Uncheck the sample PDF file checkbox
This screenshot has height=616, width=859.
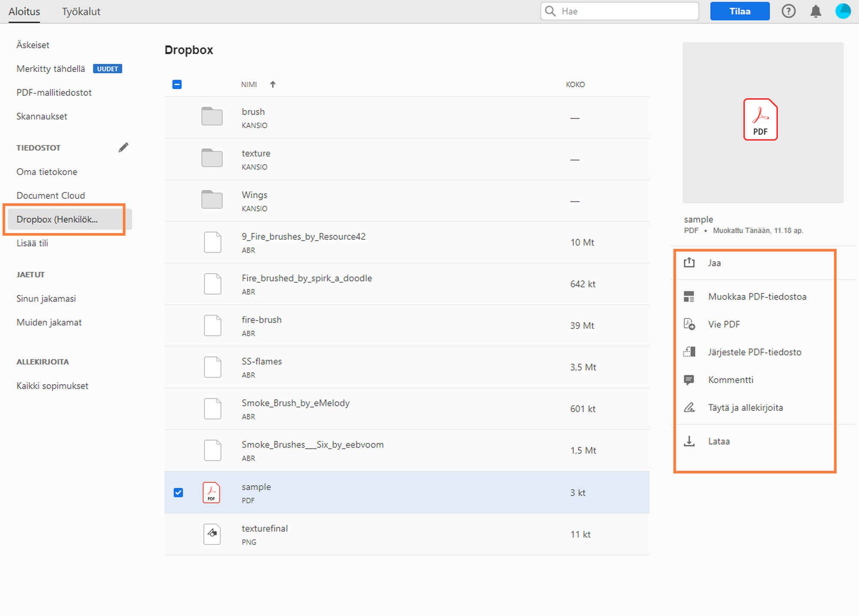[x=178, y=493]
